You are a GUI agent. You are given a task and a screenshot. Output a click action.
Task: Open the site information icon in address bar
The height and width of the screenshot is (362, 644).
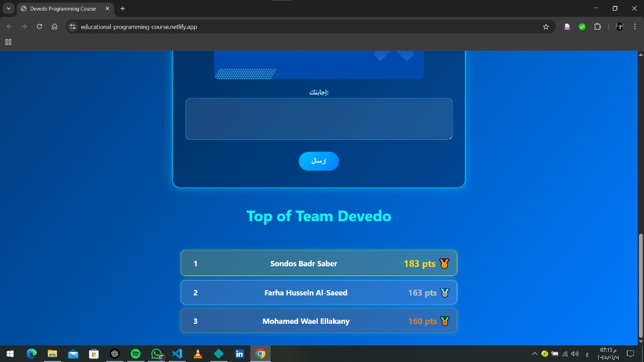[x=72, y=27]
